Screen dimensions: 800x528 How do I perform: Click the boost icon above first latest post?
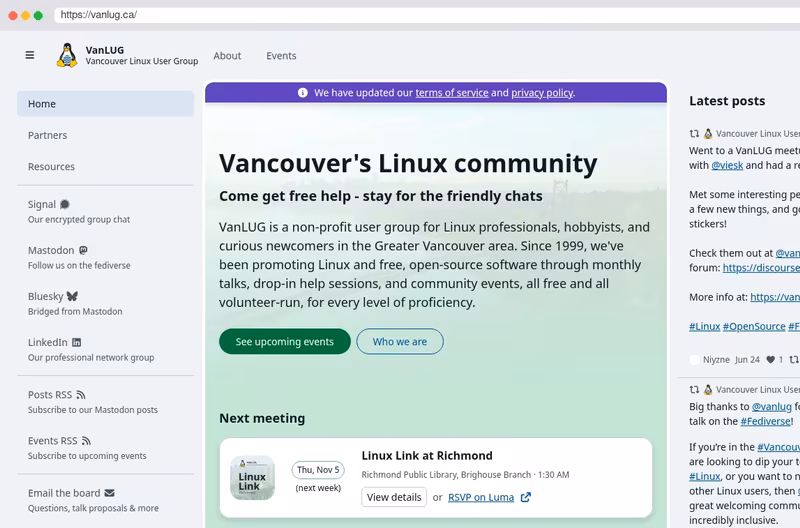click(x=694, y=134)
